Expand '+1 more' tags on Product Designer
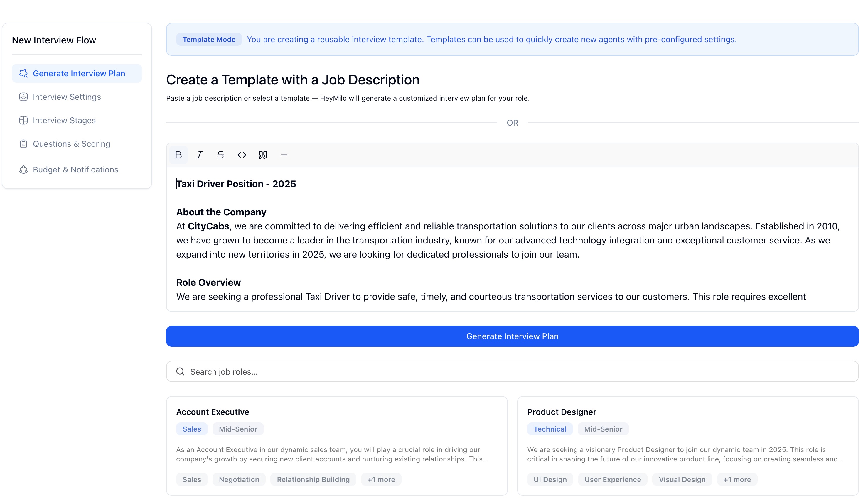The width and height of the screenshot is (863, 504). tap(737, 479)
